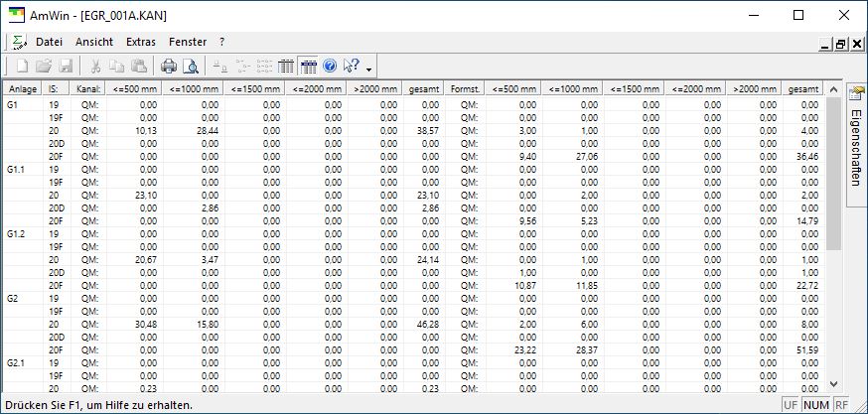
Task: Switch to the plain table view icon
Action: (286, 67)
